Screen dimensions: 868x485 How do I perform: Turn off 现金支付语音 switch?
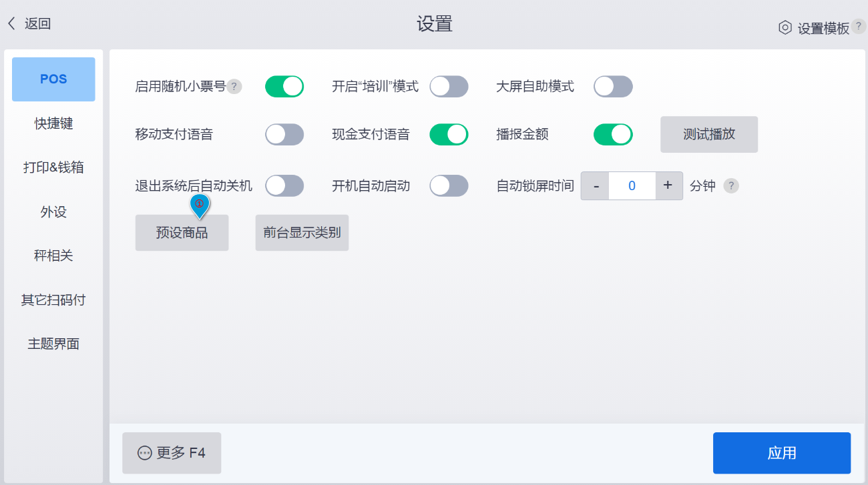click(x=449, y=135)
